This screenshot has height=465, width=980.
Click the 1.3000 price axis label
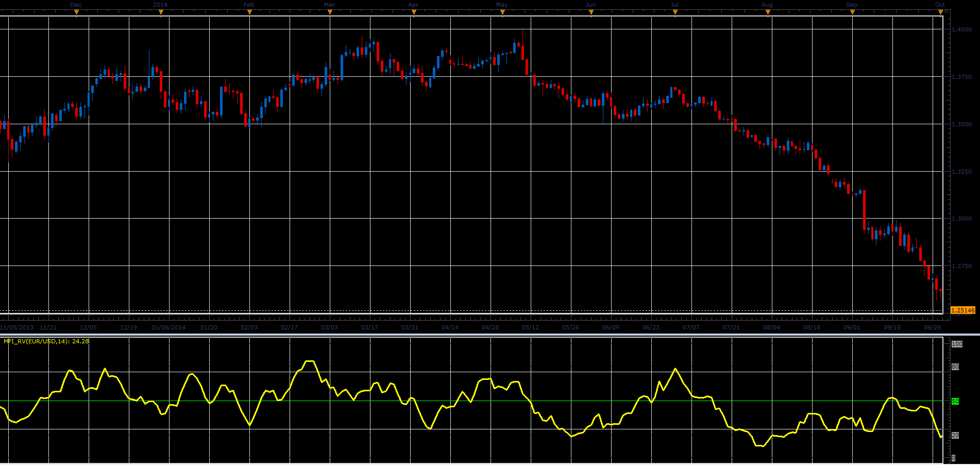[961, 219]
